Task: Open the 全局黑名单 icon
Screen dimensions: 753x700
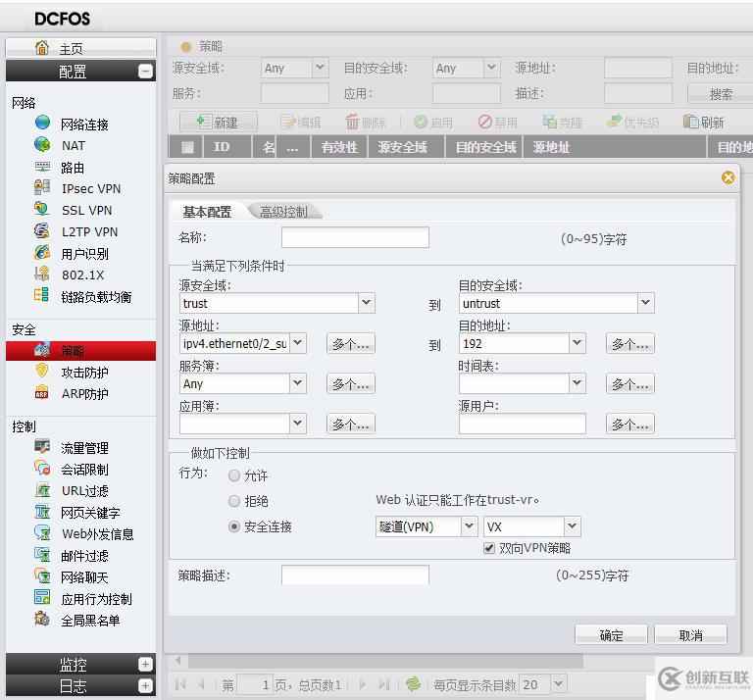Action: click(42, 620)
